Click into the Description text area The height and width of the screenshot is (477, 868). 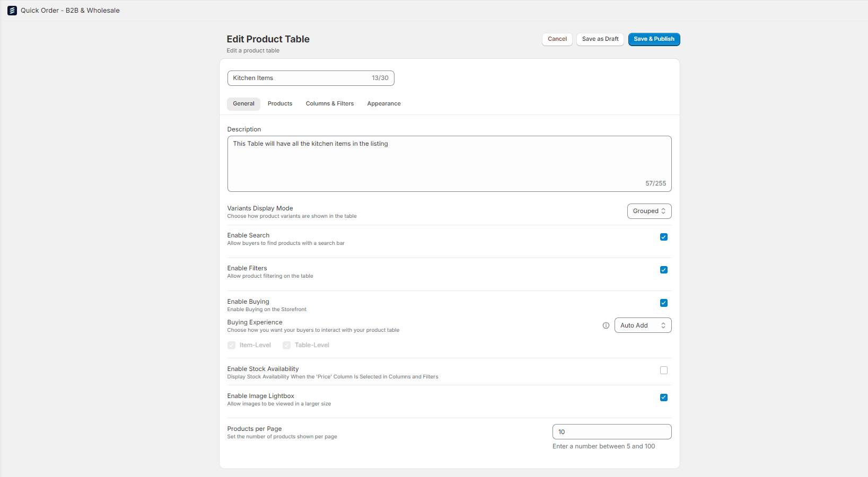(450, 164)
